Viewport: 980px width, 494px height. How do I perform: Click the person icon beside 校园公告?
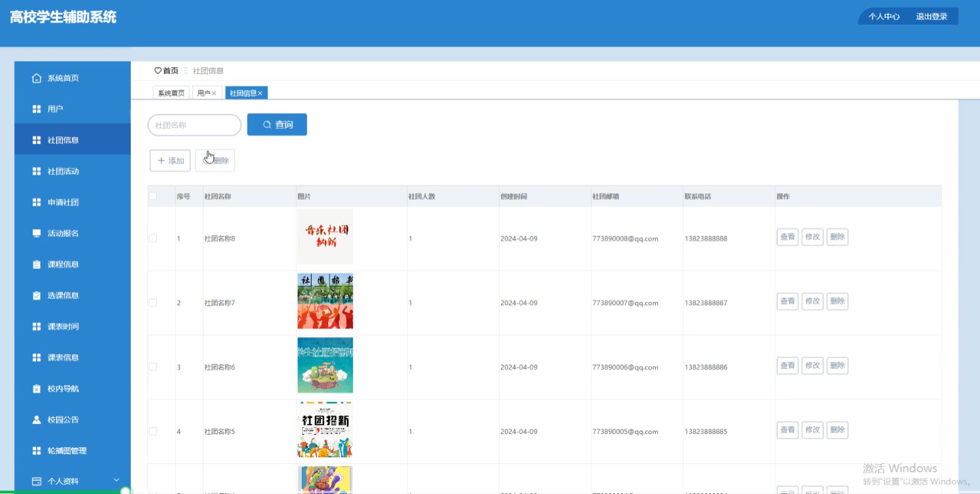tap(37, 420)
